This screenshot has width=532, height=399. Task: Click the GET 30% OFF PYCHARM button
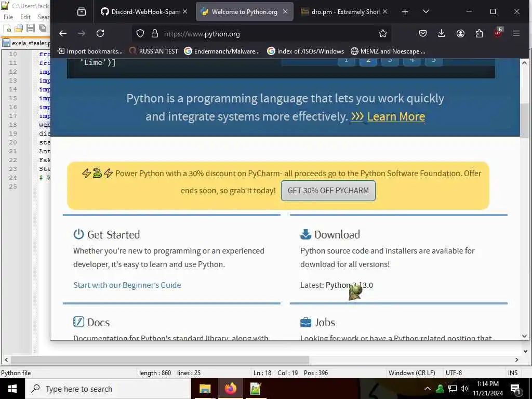328,191
